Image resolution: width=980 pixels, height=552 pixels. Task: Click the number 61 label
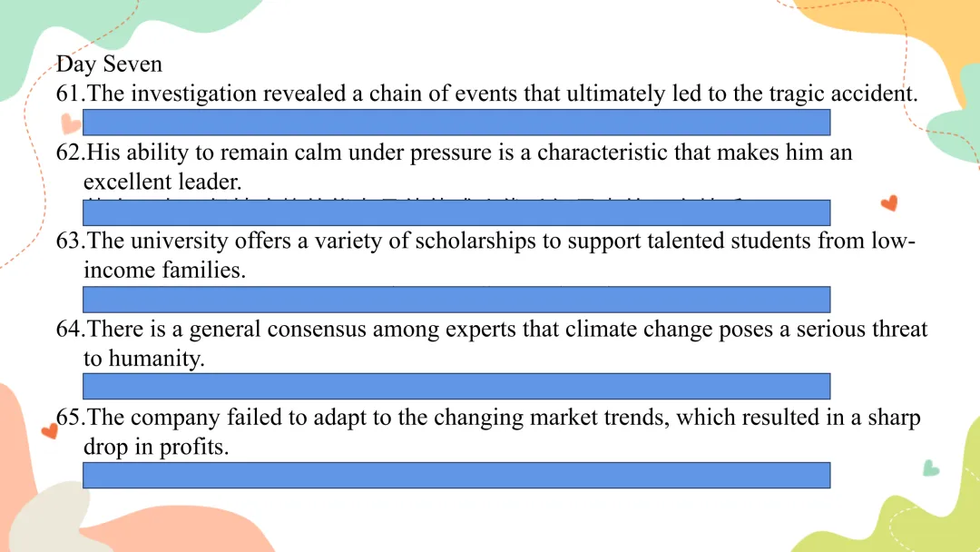click(x=70, y=94)
